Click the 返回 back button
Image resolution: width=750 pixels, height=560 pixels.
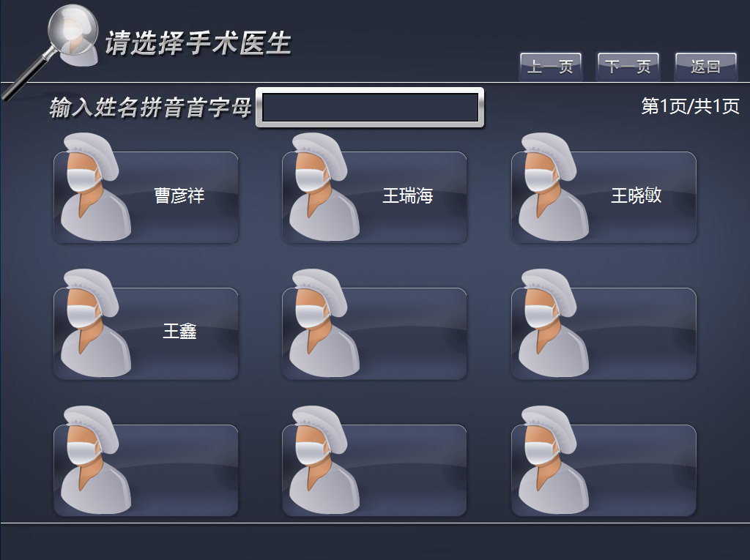[x=705, y=67]
